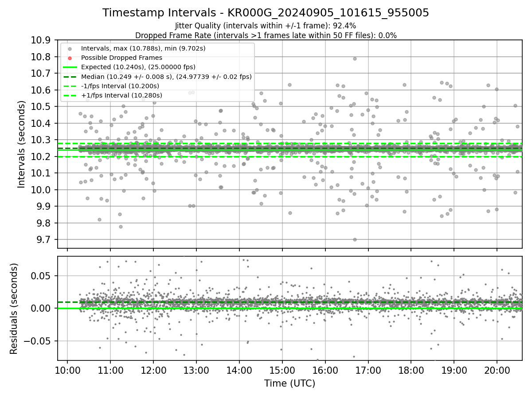Click the 9.9 y-axis tick label
532x399 pixels.
coord(43,207)
